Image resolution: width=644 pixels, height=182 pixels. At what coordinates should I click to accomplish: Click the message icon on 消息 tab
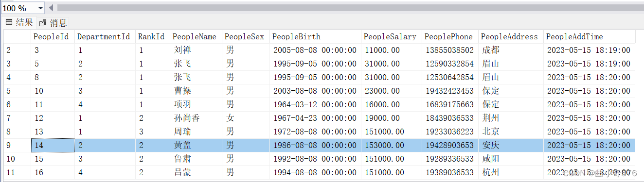tap(43, 23)
